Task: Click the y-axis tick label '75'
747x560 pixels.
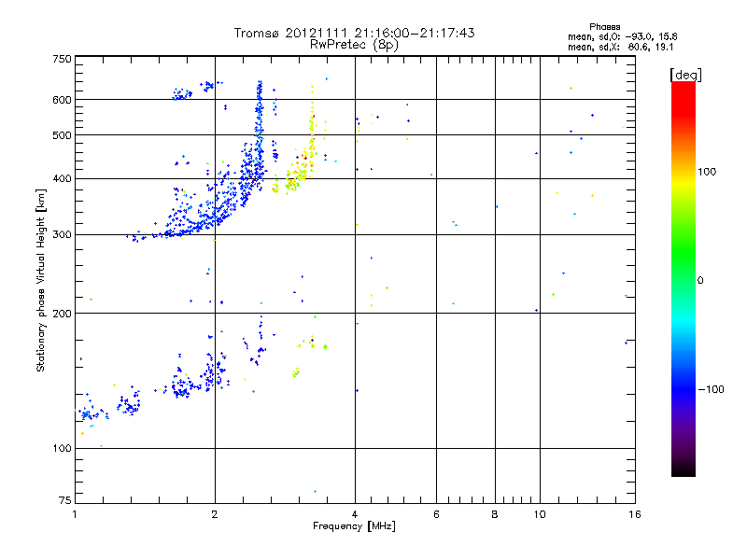Action: click(65, 500)
